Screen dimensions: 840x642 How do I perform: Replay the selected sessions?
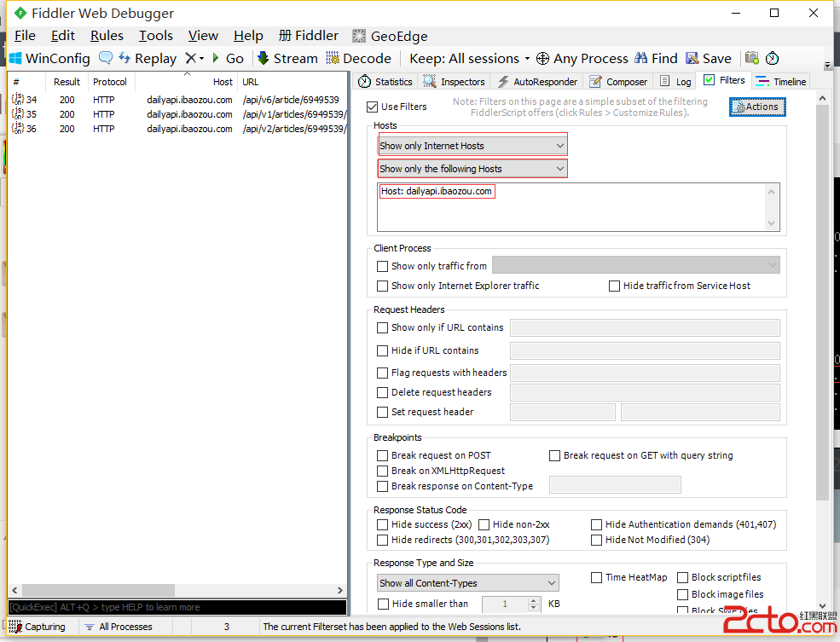pyautogui.click(x=148, y=58)
